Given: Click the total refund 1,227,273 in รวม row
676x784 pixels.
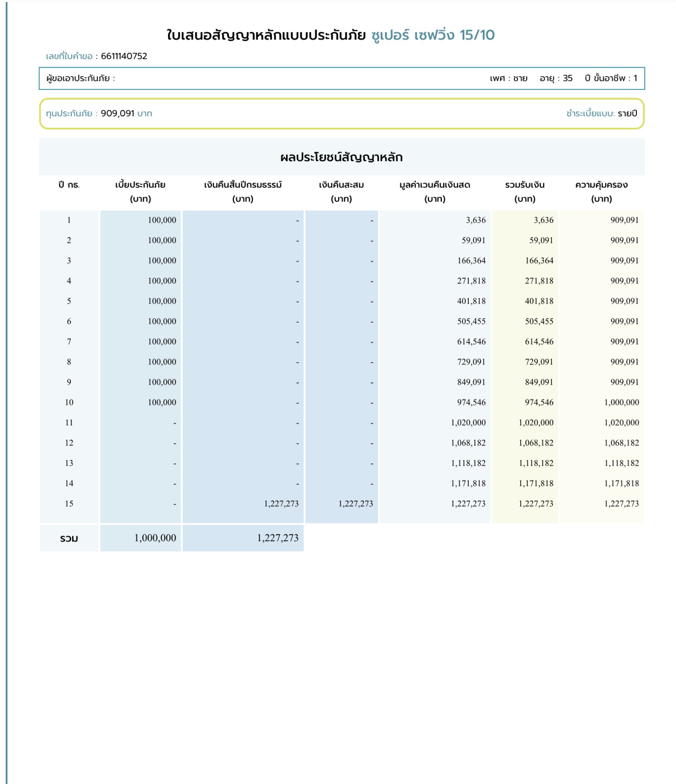Looking at the screenshot, I should tap(278, 538).
